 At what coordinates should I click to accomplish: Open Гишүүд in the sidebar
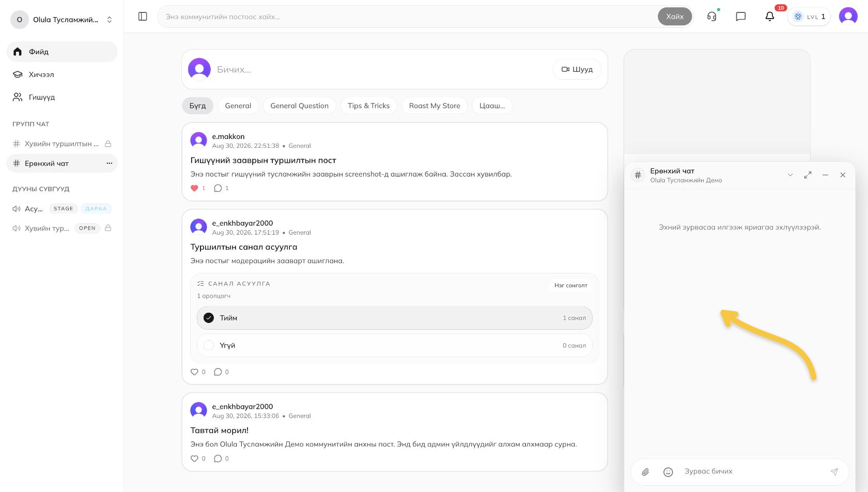[62, 97]
